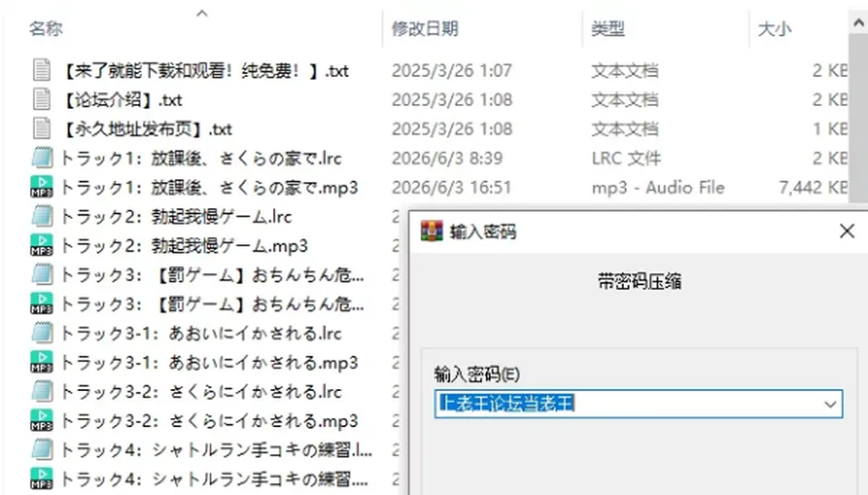Select トラック3-2: さくらにイかされる.mp3 file
Screen dimensions: 868x495
[209, 421]
